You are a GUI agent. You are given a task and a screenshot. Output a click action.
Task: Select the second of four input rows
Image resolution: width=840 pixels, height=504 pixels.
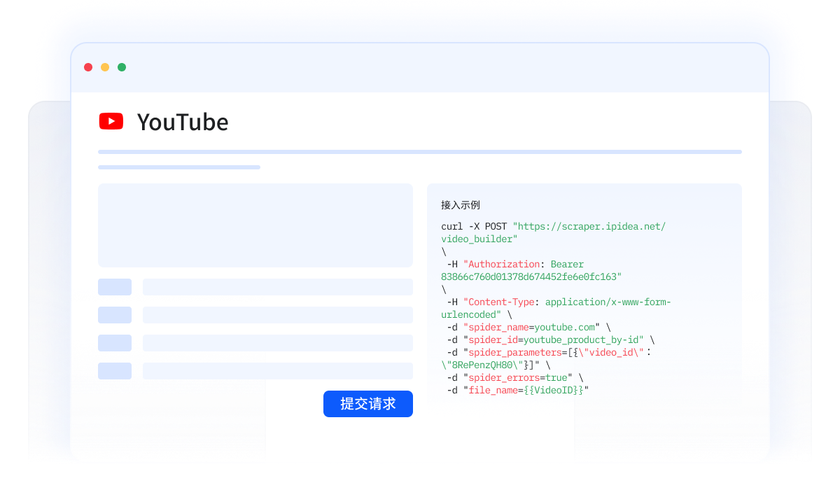[x=277, y=315]
